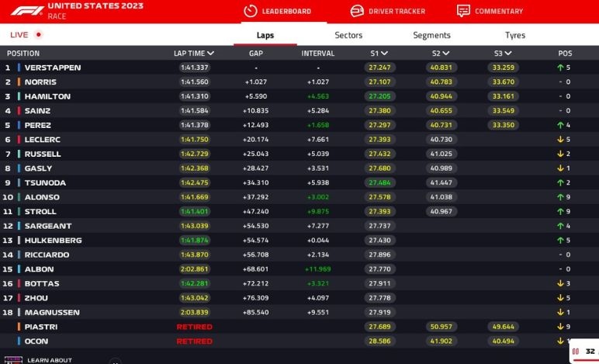The height and width of the screenshot is (364, 599).
Task: Open the Segments tab
Action: point(431,35)
